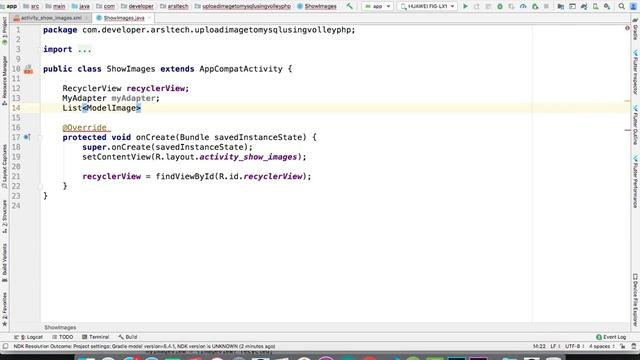
Task: Close the activity_show_images.xml tab
Action: click(x=87, y=18)
